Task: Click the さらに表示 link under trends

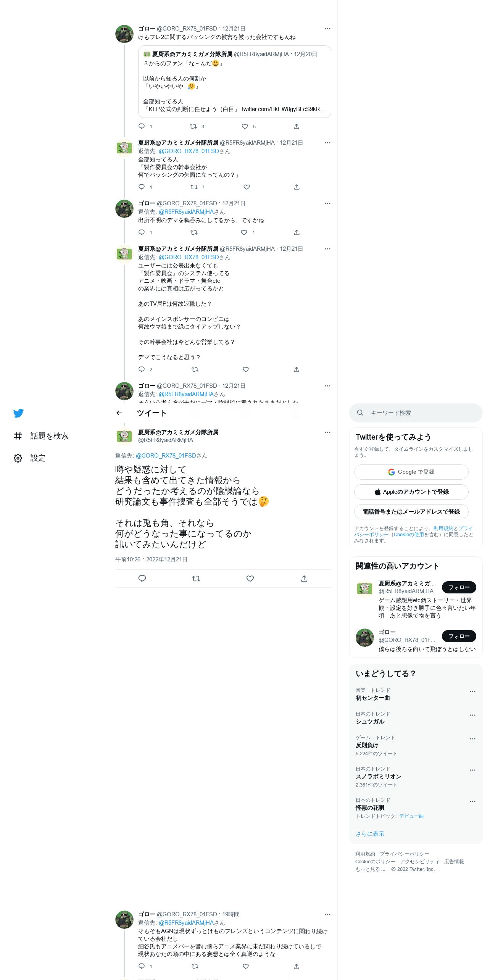Action: click(370, 834)
